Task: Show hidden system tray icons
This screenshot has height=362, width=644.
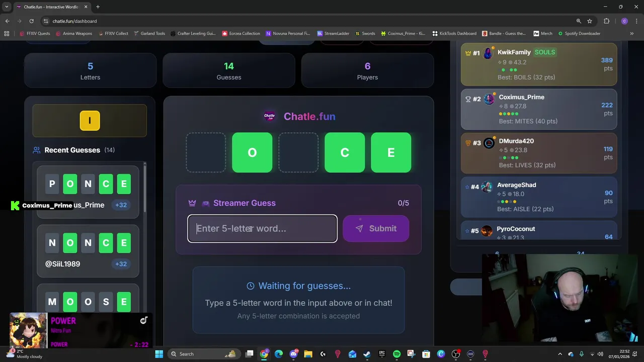Action: pos(560,354)
